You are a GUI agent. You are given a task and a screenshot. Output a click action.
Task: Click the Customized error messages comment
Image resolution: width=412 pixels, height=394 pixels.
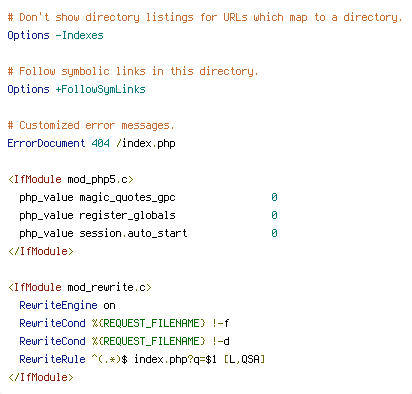(x=91, y=125)
